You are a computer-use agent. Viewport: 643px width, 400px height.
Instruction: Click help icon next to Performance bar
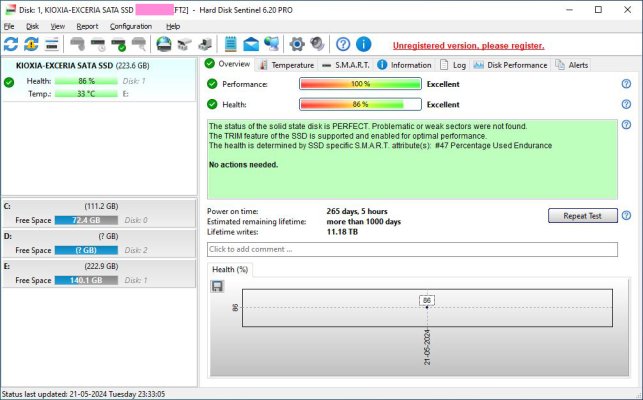point(626,84)
